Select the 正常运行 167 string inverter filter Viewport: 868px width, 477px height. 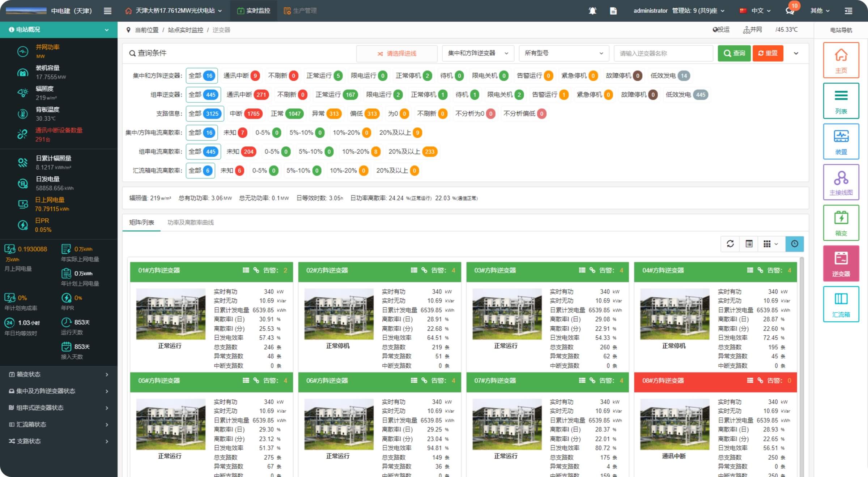pos(336,95)
